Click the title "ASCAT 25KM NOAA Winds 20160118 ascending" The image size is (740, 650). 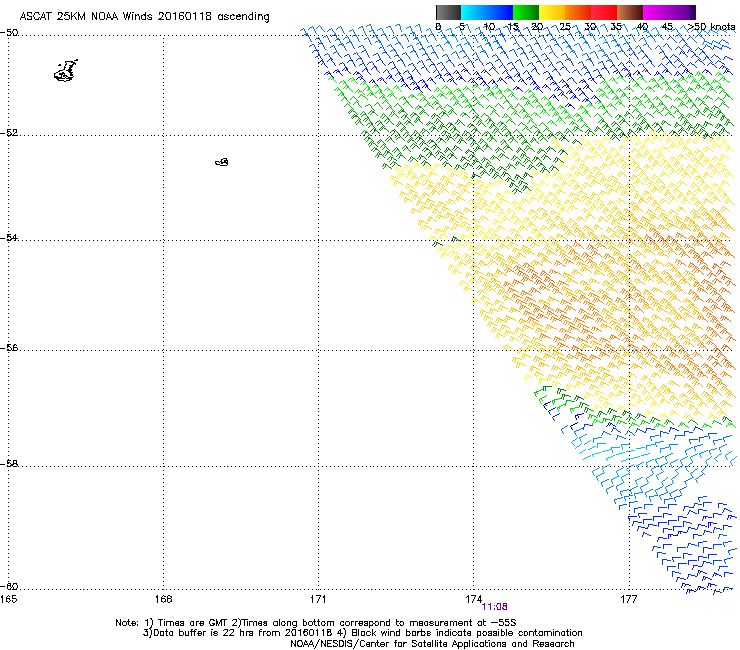tap(144, 17)
